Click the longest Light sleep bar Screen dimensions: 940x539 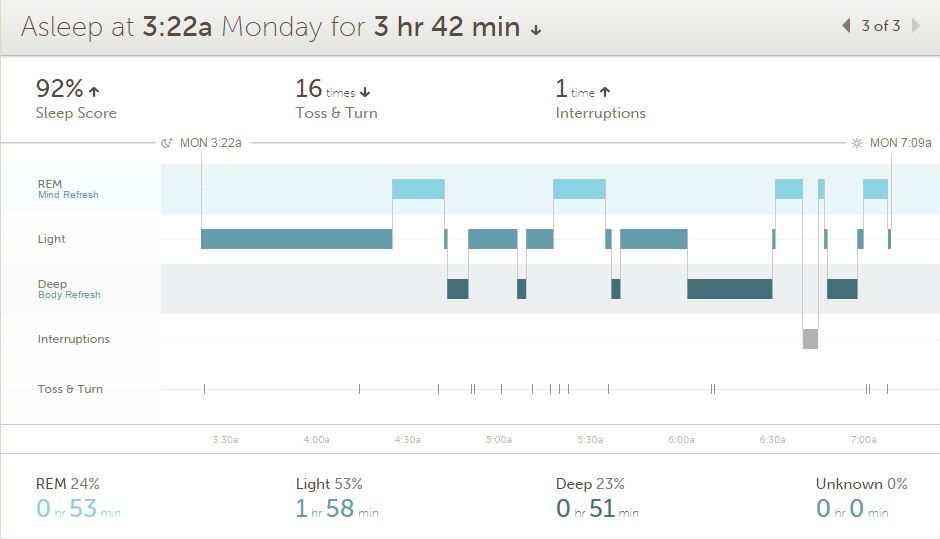[296, 239]
